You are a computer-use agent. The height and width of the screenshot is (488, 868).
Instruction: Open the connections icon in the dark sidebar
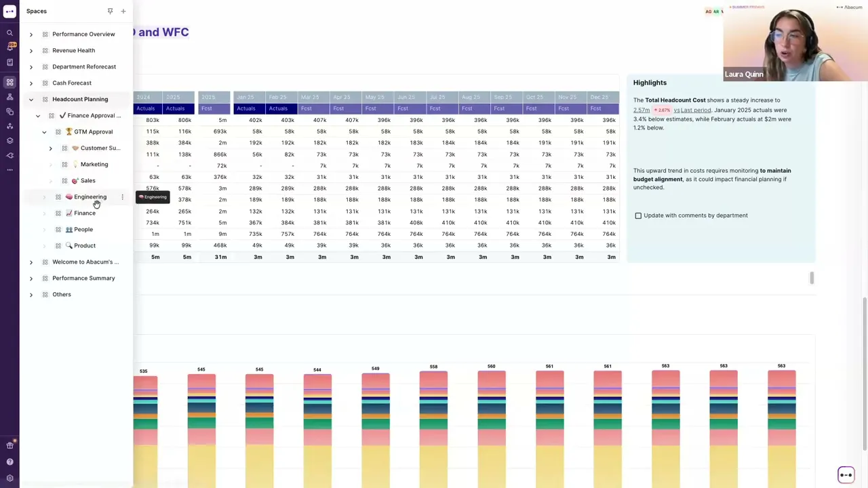tap(9, 126)
